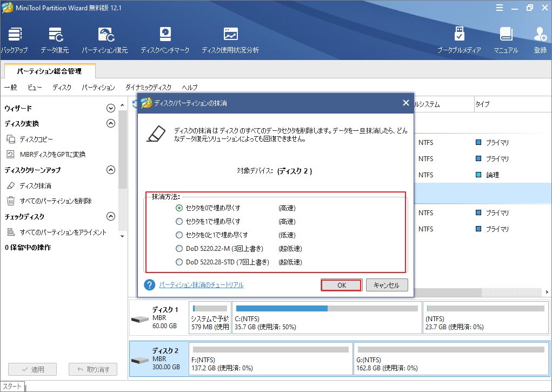Collapse the ディスククリーンアップ section
552x392 pixels.
point(111,169)
